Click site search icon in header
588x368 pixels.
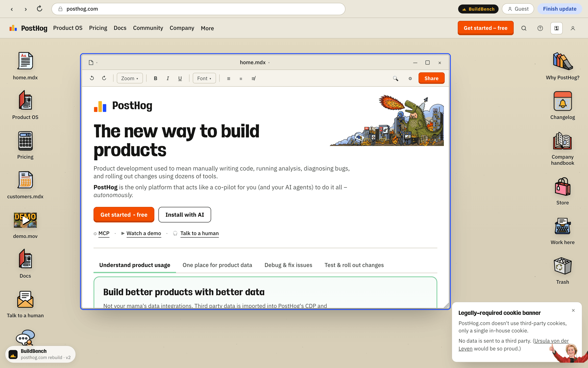(524, 28)
